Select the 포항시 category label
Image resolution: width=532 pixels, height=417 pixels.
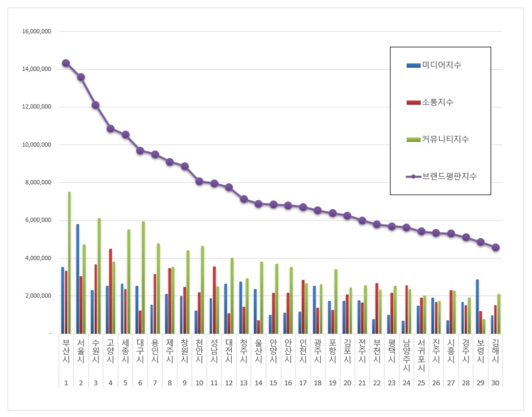(x=333, y=350)
